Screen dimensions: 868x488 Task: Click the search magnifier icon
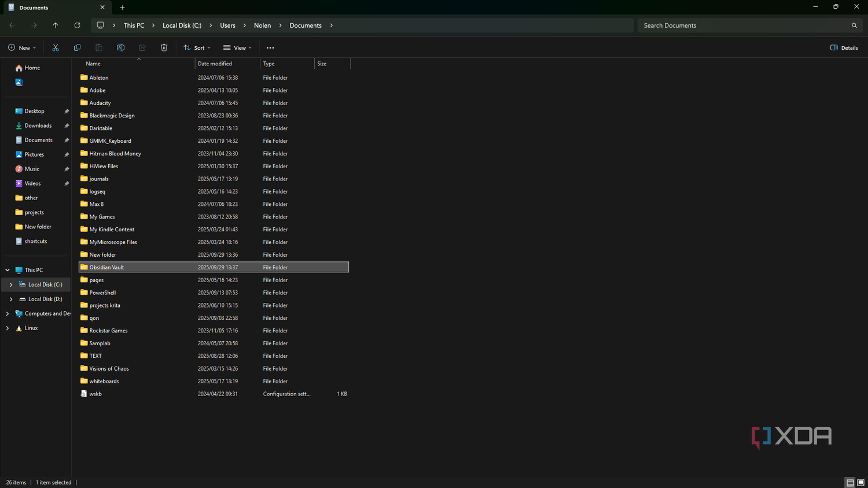[x=854, y=25]
